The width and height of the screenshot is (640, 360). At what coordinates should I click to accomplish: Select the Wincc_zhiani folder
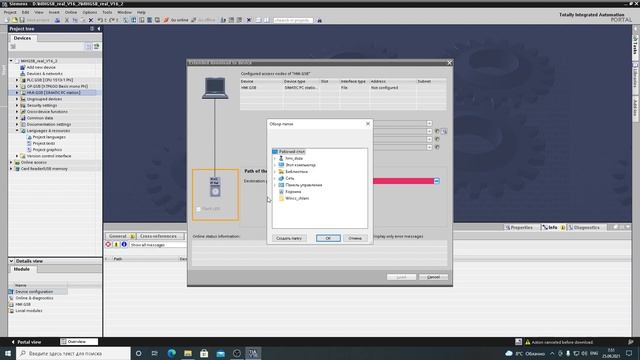click(297, 198)
